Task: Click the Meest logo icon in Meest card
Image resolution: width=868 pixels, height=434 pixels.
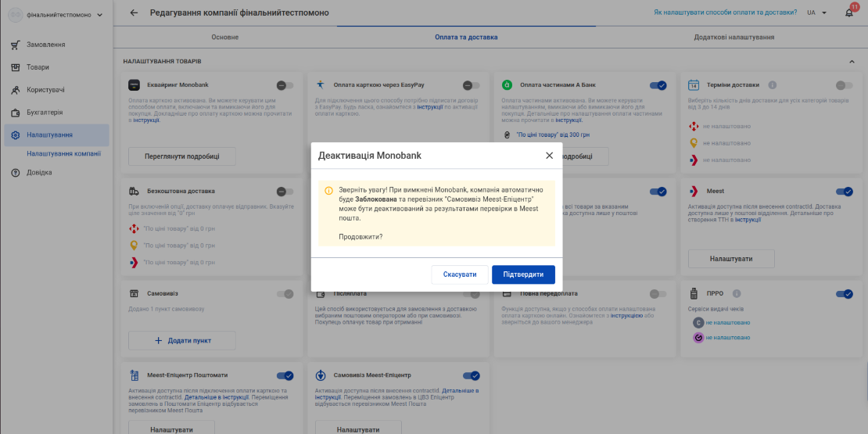Action: click(x=693, y=192)
